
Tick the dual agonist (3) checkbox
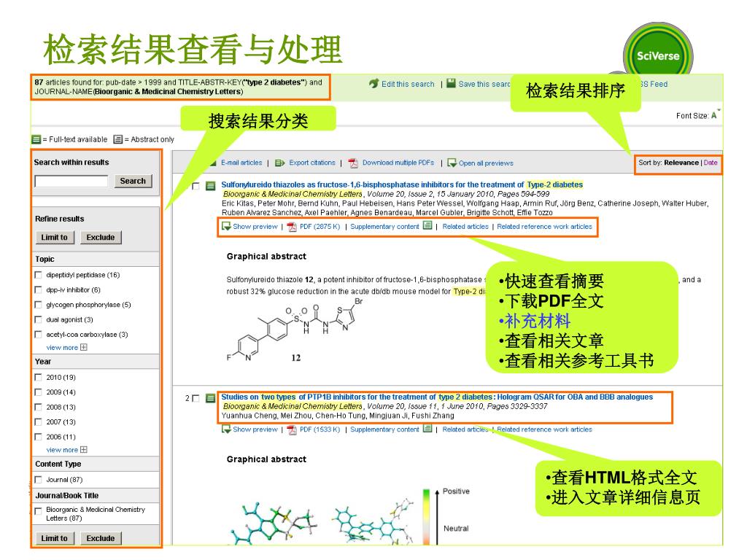[38, 319]
